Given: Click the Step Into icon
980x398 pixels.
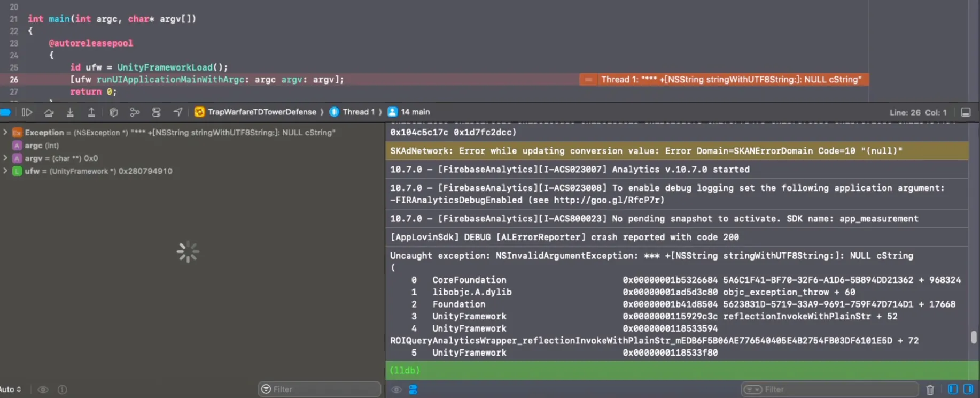Looking at the screenshot, I should pos(70,112).
